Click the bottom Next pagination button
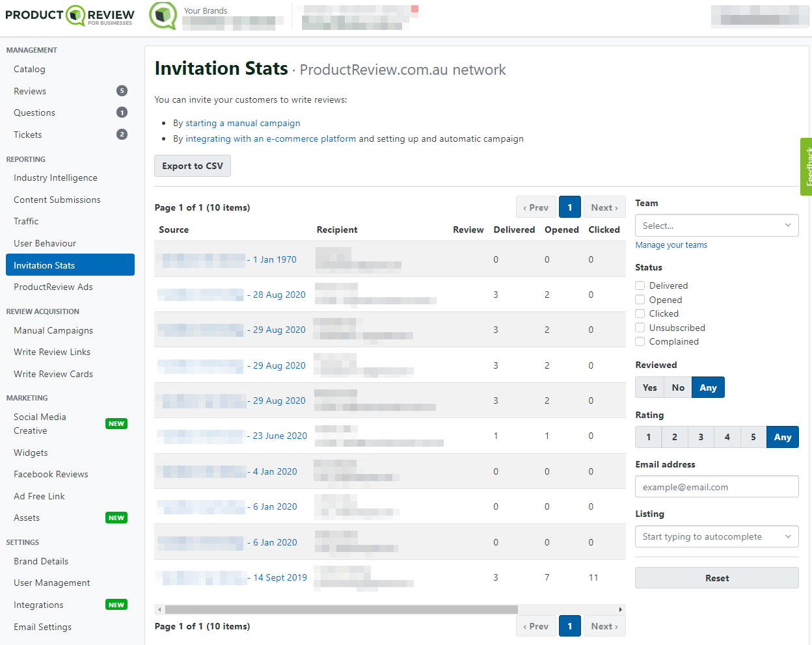This screenshot has height=645, width=812. pos(604,626)
